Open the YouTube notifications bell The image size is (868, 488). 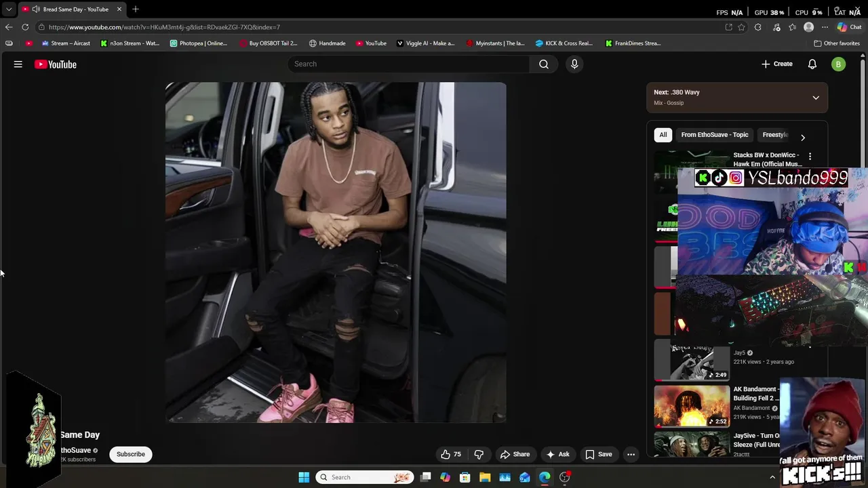812,64
